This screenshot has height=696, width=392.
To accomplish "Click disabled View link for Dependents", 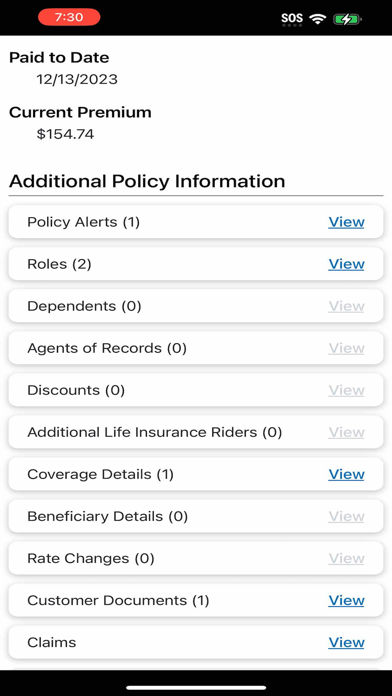I will point(346,306).
